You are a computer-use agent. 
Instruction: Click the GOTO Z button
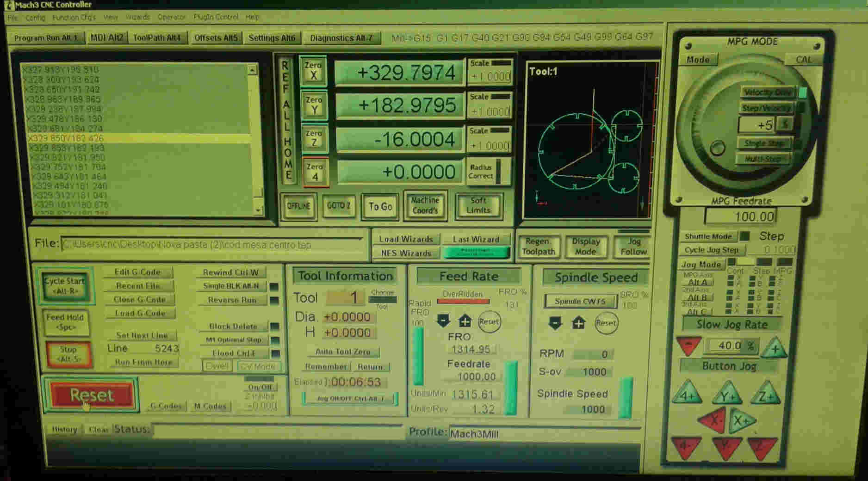pyautogui.click(x=338, y=205)
